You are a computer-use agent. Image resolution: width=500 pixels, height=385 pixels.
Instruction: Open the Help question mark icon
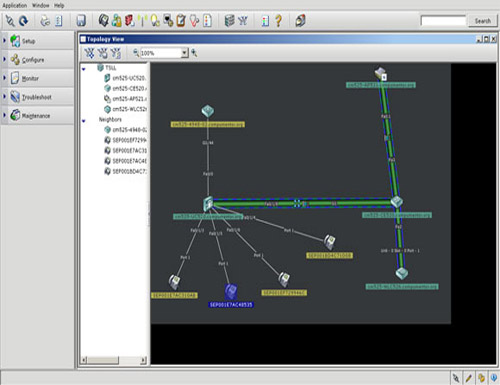coord(278,21)
